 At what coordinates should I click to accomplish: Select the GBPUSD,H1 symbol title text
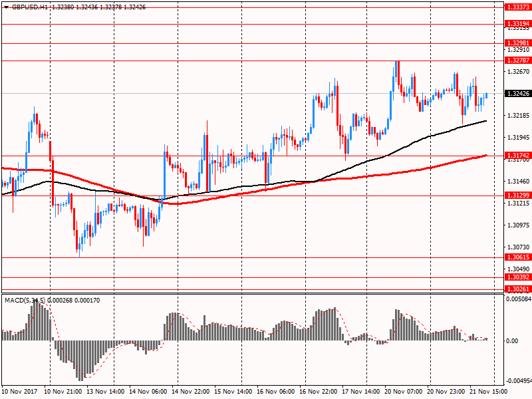30,7
